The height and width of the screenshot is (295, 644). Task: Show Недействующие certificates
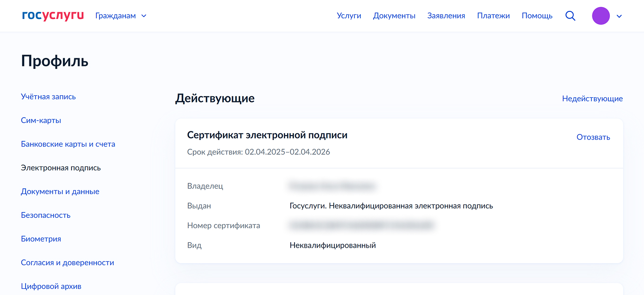(592, 99)
